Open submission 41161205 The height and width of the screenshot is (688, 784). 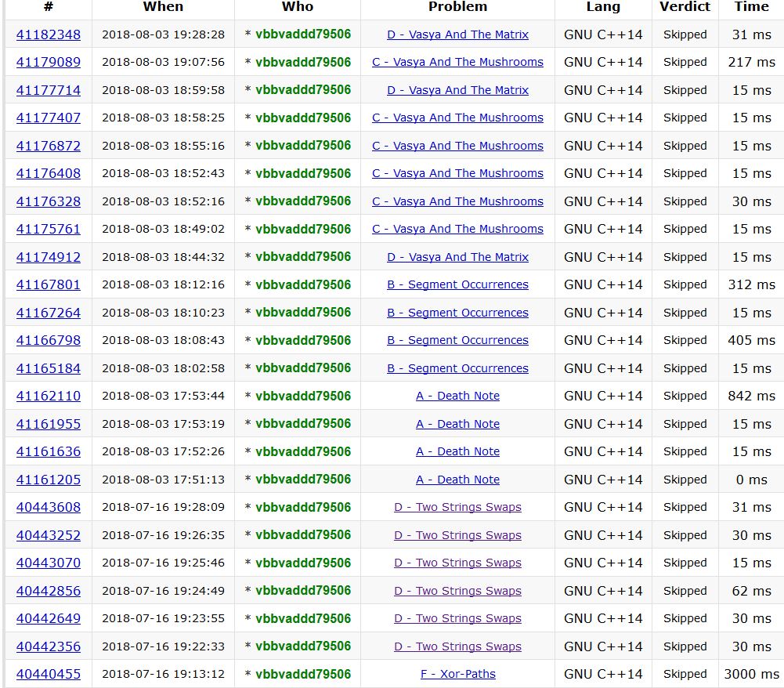(x=49, y=480)
